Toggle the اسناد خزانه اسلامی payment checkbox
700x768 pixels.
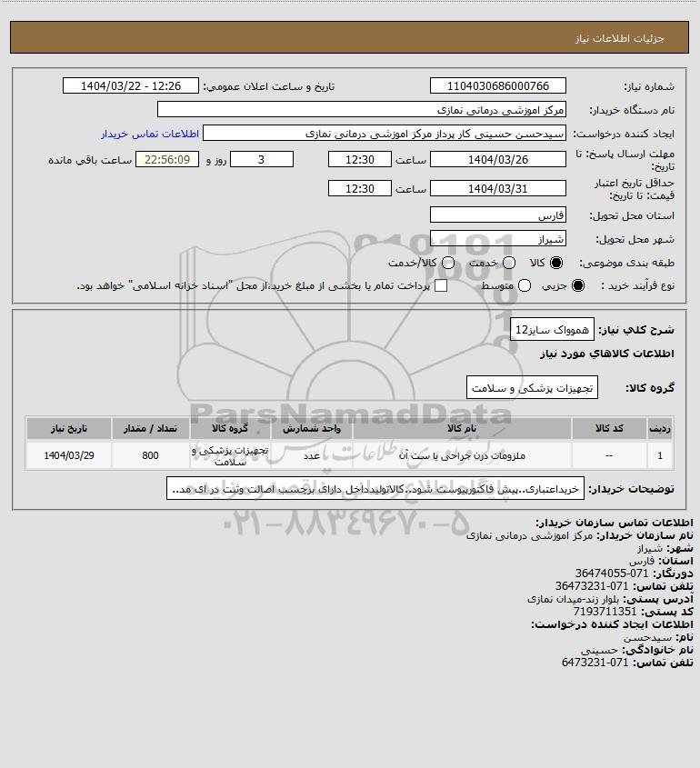point(441,285)
